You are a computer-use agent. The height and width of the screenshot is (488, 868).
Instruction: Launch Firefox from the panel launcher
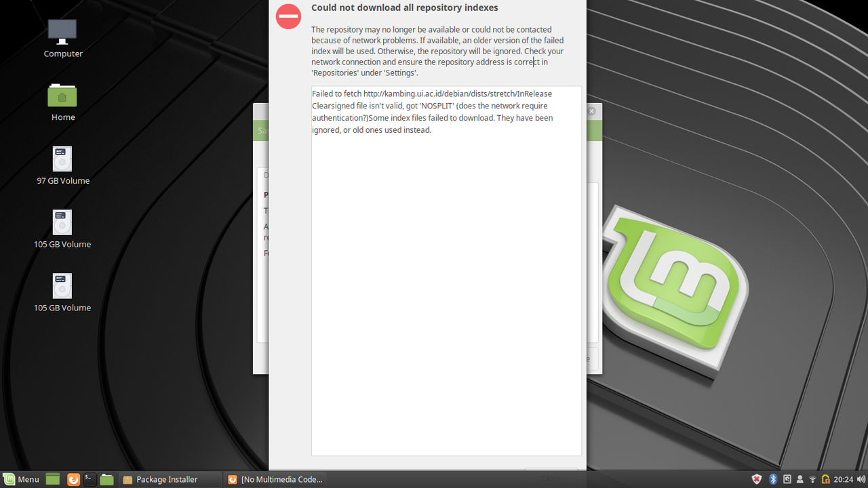73,479
